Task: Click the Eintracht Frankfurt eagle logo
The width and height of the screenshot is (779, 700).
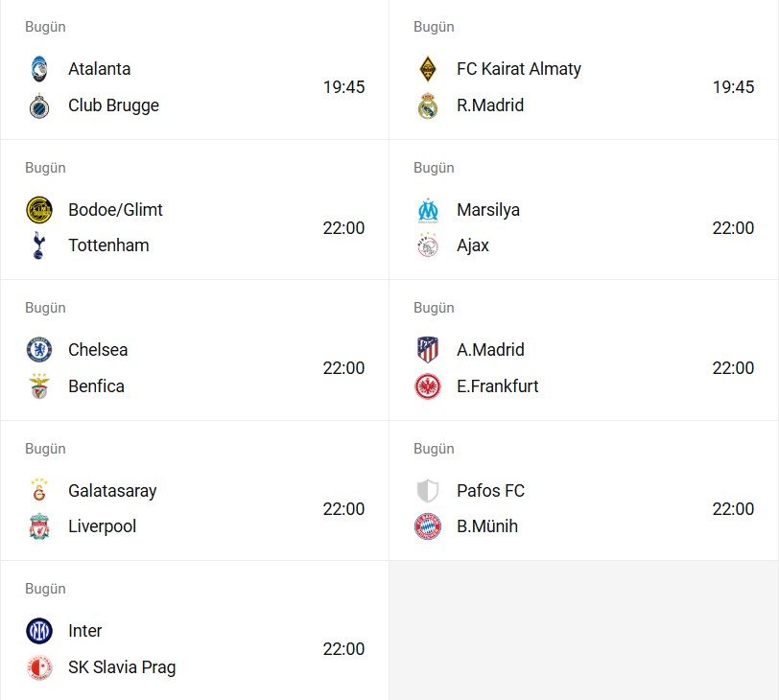Action: click(x=428, y=386)
